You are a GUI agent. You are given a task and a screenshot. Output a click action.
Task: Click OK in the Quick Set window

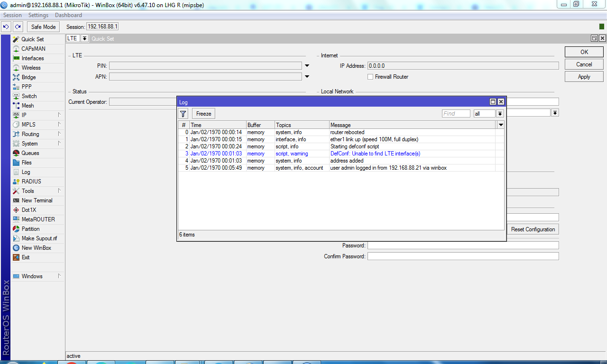(x=584, y=52)
